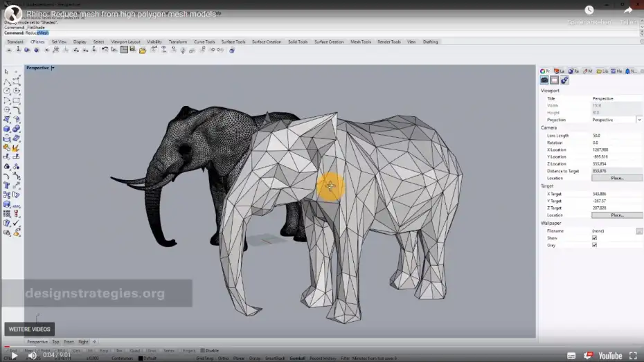Image resolution: width=644 pixels, height=362 pixels.
Task: Click the last icon in CPlanes toolbar row
Action: click(232, 50)
